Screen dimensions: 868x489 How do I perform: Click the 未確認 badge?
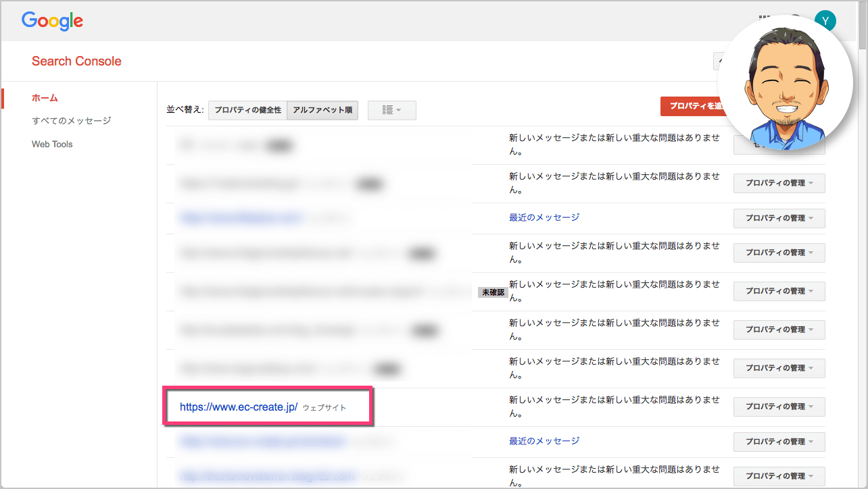pos(492,292)
